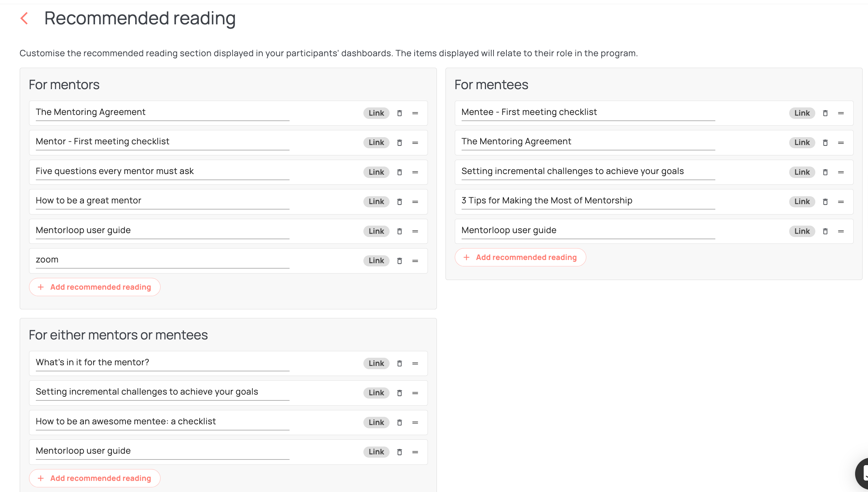Click Link badge next to 'zoom'
This screenshot has width=868, height=492.
[x=376, y=261]
